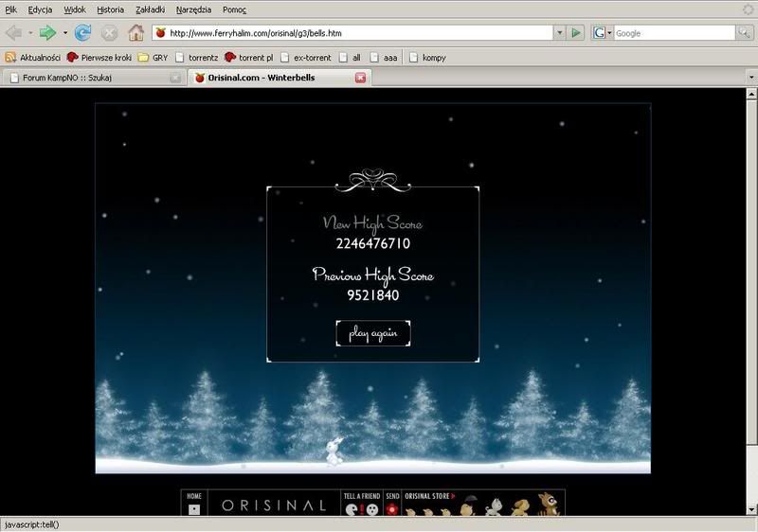Click the white cat figure in store banner
Image resolution: width=758 pixels, height=532 pixels.
pyautogui.click(x=494, y=507)
